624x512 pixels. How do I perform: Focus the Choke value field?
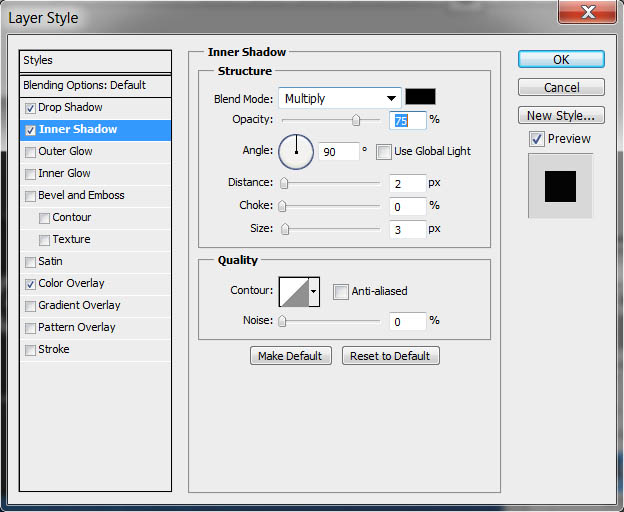pyautogui.click(x=408, y=206)
